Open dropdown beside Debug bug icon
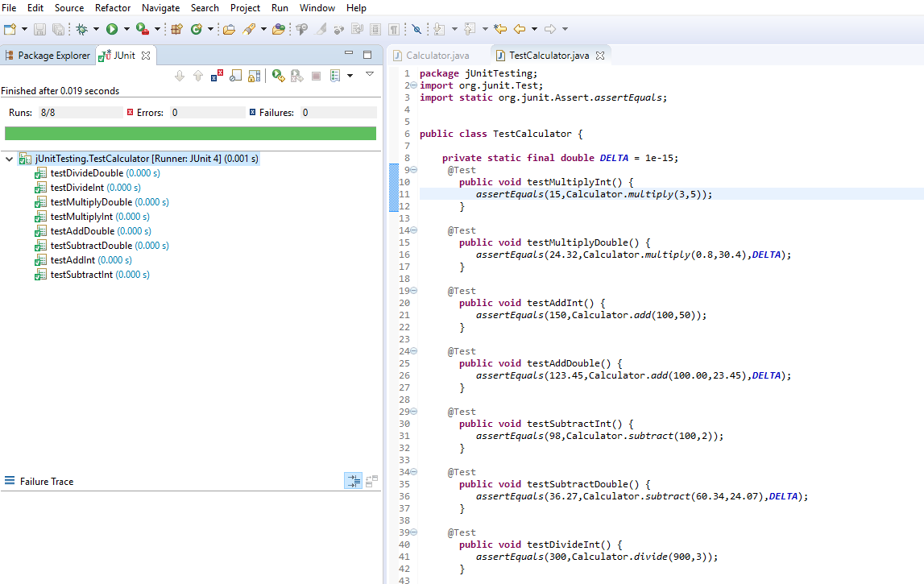The height and width of the screenshot is (584, 924). (96, 29)
